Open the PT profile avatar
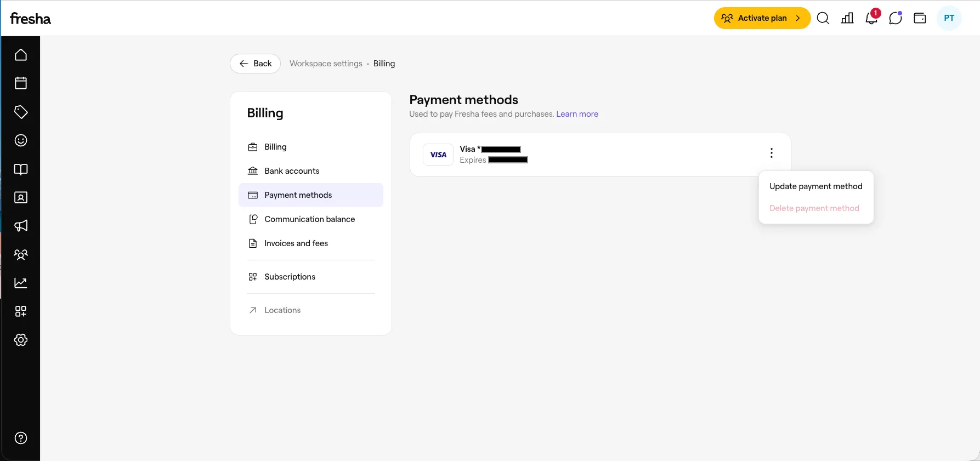This screenshot has height=461, width=980. [949, 18]
